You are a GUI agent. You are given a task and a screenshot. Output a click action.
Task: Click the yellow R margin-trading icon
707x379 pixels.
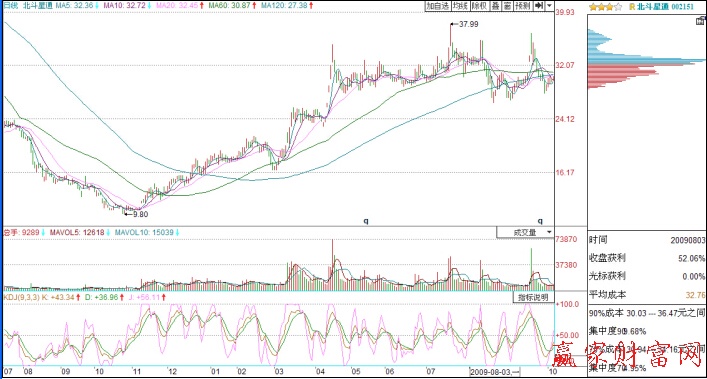[632, 7]
